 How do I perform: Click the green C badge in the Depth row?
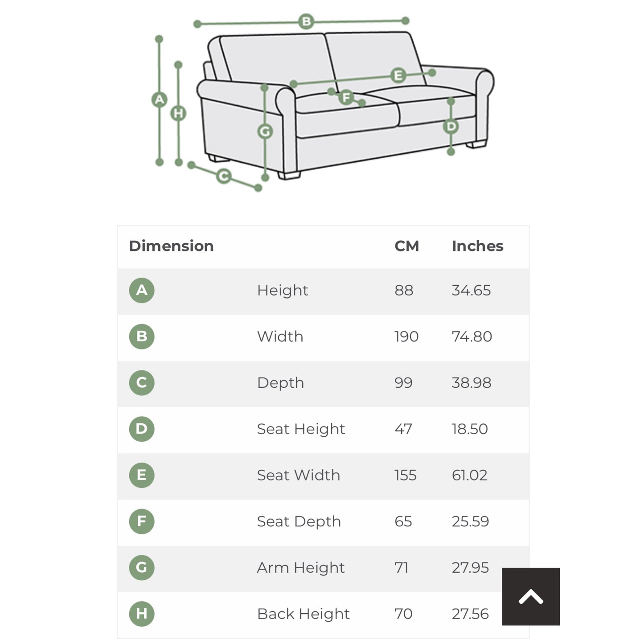coord(142,383)
